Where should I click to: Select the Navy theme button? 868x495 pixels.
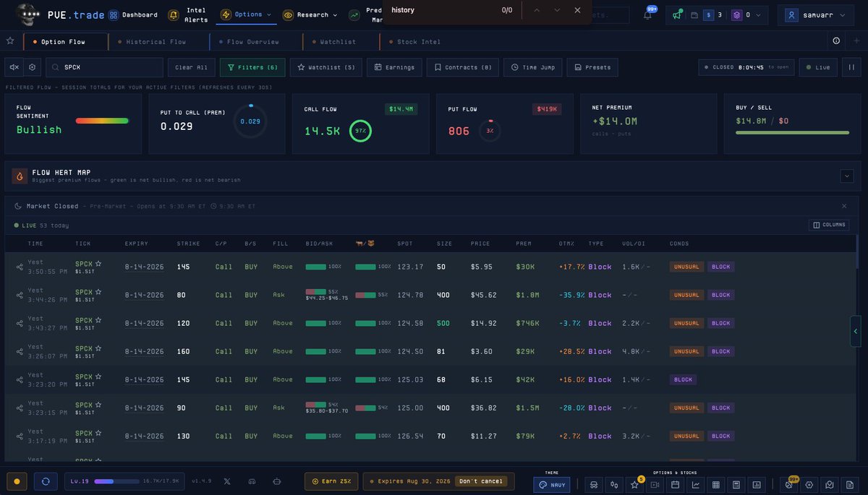(552, 485)
